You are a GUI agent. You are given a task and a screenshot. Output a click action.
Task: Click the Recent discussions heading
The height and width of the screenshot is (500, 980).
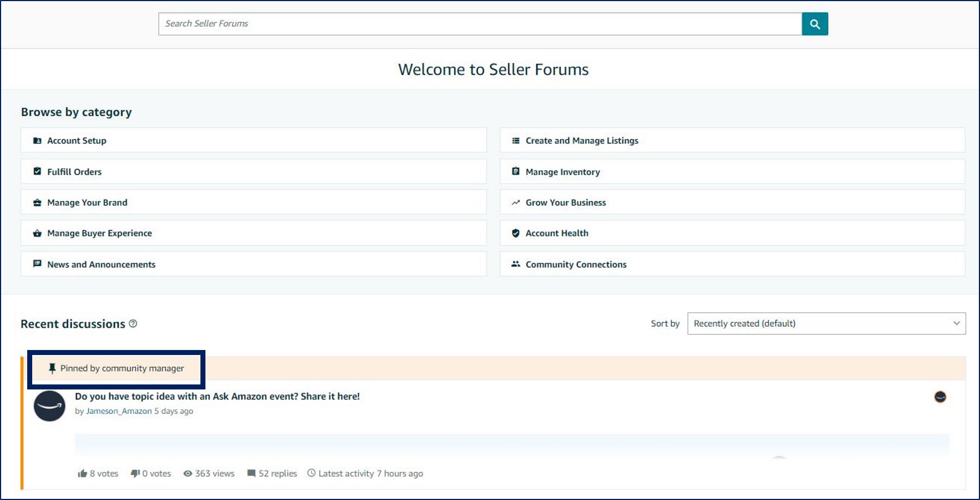(x=73, y=324)
